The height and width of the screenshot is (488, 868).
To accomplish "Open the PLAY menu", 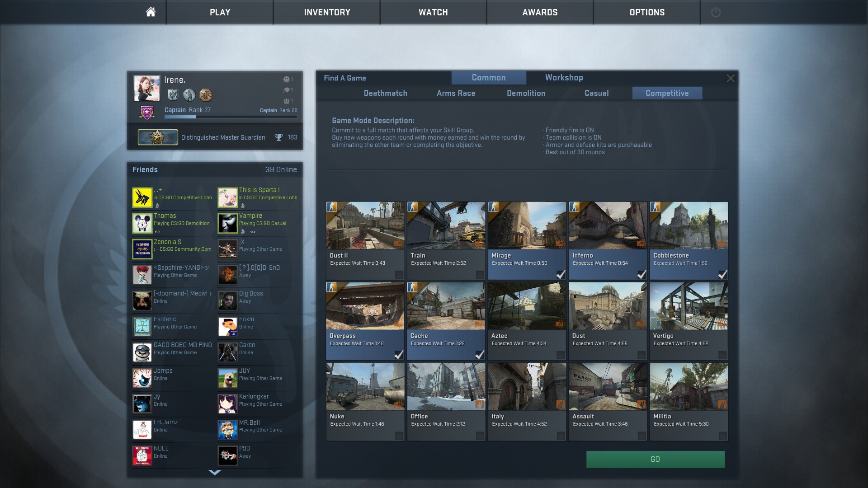I will point(220,12).
